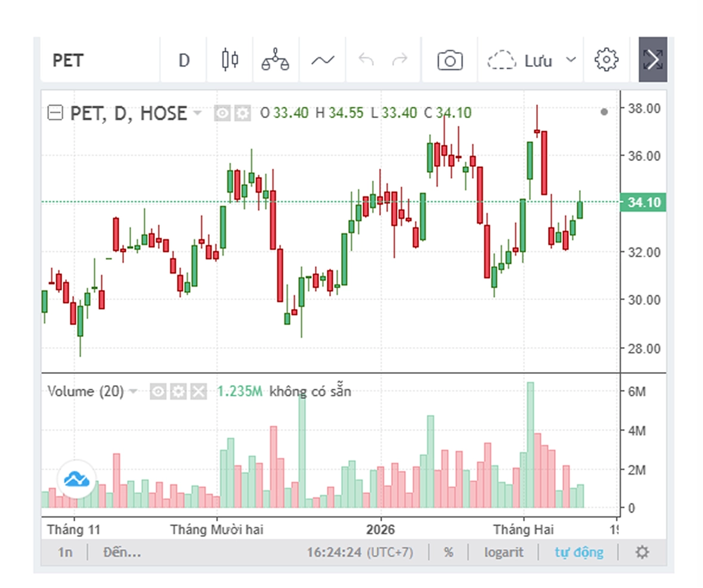Image resolution: width=703 pixels, height=588 pixels.
Task: Select the D interval in the toolbar
Action: point(184,60)
